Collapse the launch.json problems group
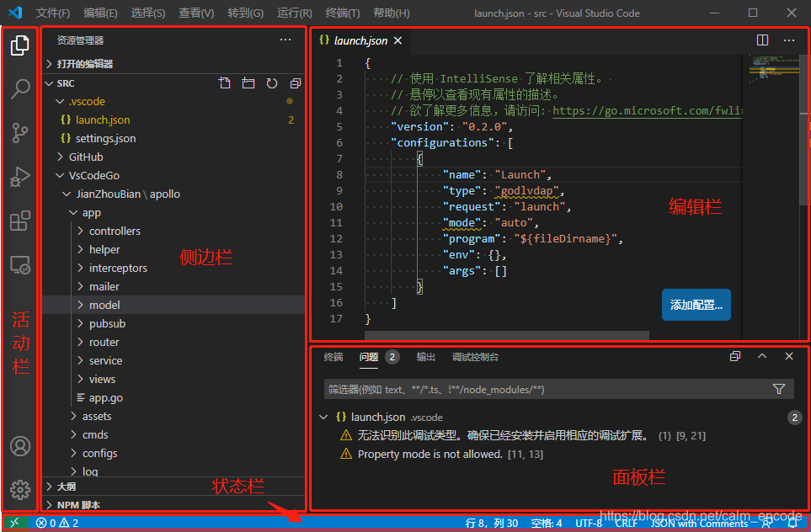 pyautogui.click(x=323, y=418)
